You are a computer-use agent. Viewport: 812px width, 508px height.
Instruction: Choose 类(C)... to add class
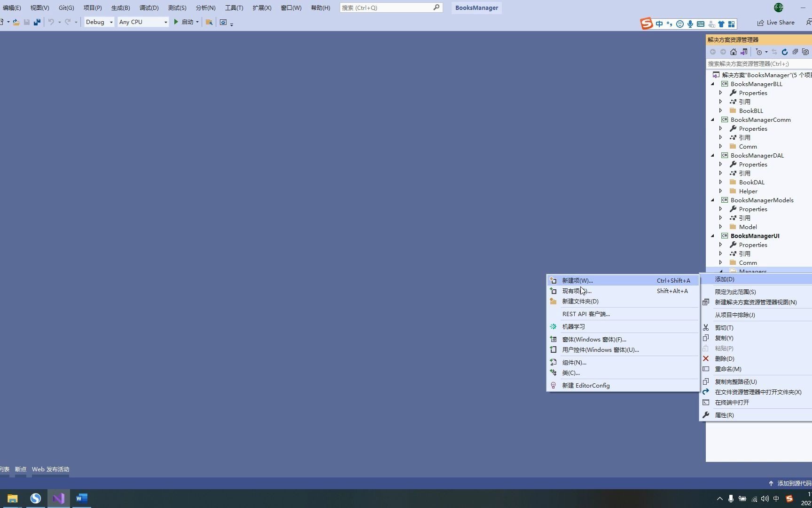click(x=623, y=373)
